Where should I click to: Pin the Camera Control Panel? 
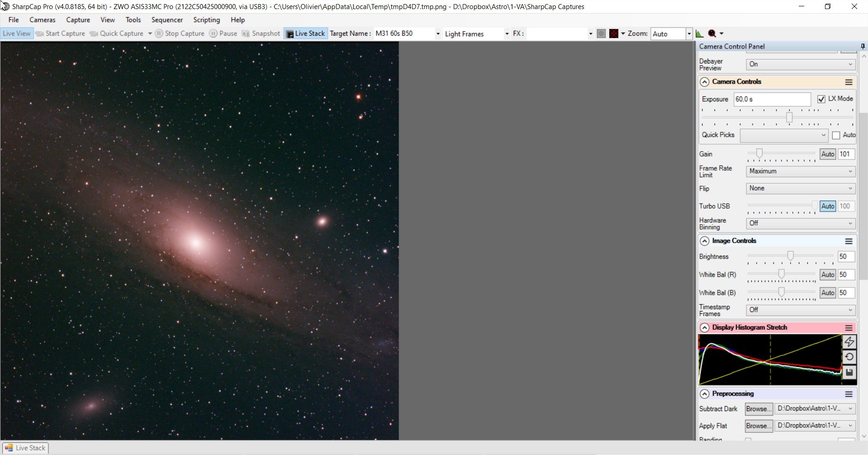click(863, 46)
